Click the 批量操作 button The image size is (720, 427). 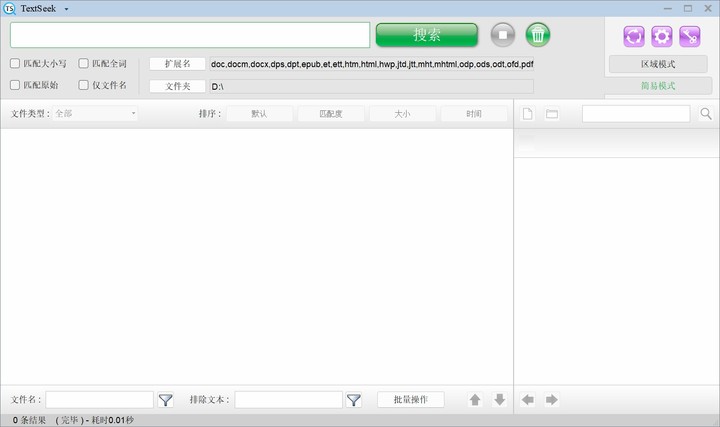[411, 399]
